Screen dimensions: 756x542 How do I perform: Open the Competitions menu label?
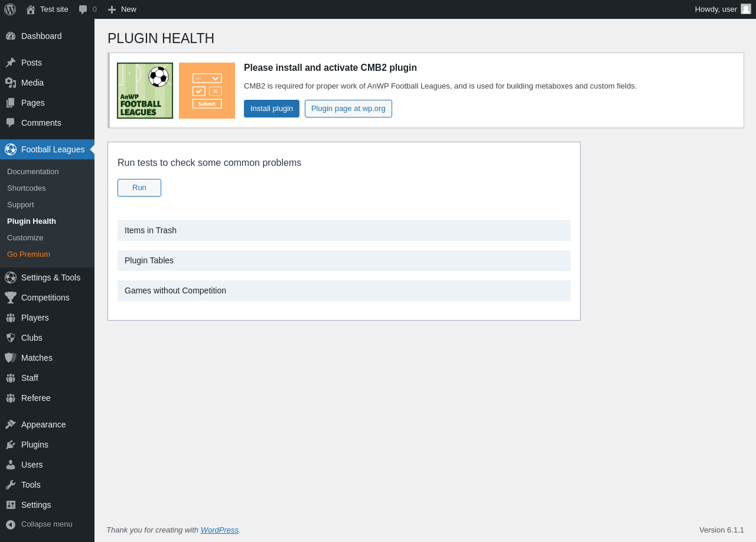coord(45,298)
